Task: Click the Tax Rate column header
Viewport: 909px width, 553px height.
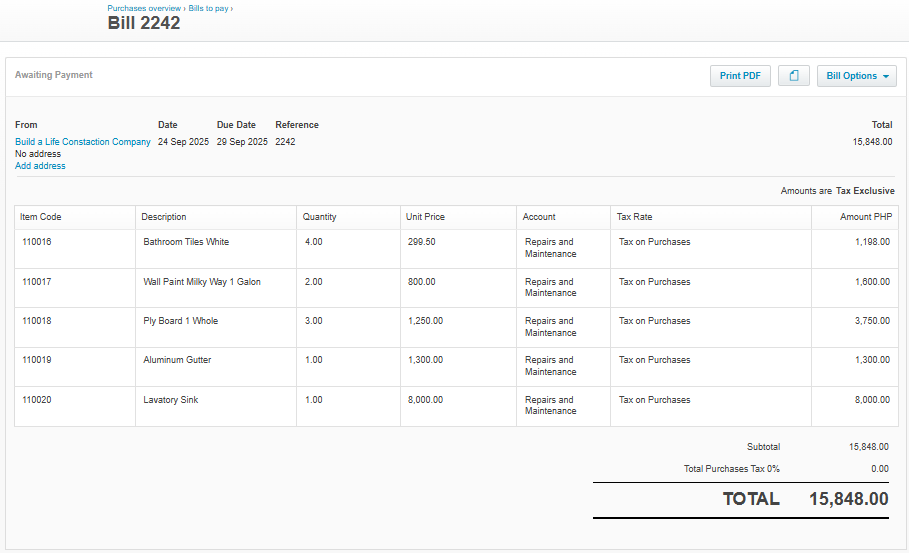Action: tap(634, 217)
